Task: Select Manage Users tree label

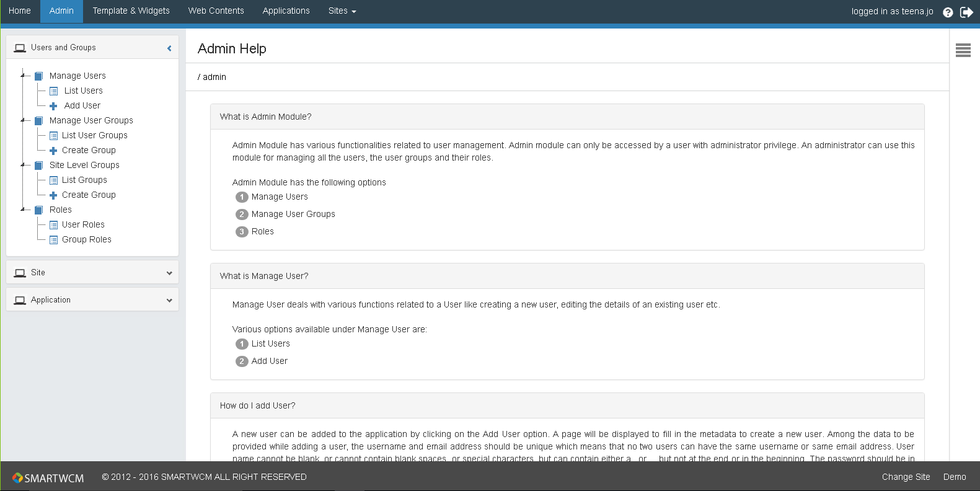Action: click(x=77, y=76)
